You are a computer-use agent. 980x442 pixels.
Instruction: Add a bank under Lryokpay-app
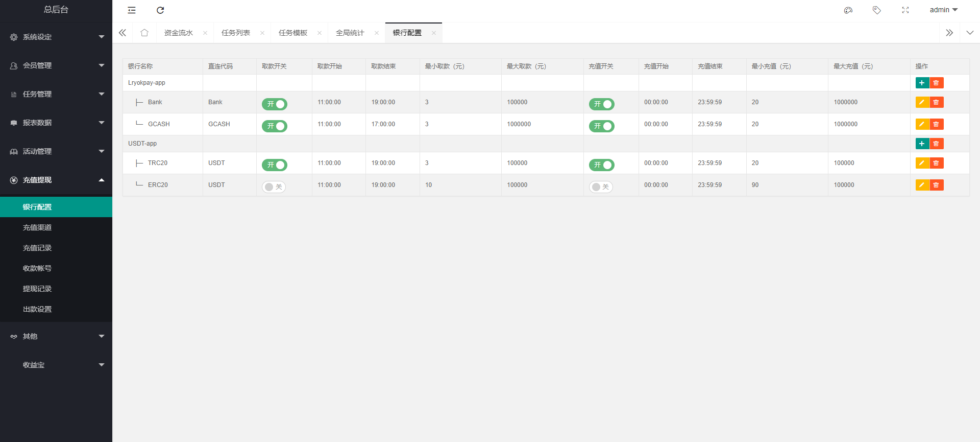point(922,83)
